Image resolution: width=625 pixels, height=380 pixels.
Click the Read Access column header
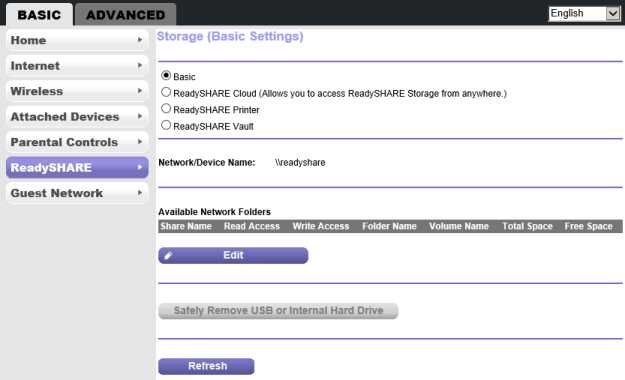pos(252,226)
